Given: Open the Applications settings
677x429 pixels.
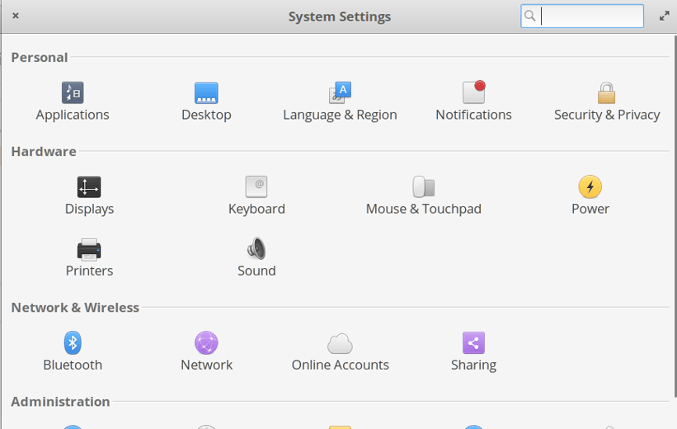Looking at the screenshot, I should [73, 93].
